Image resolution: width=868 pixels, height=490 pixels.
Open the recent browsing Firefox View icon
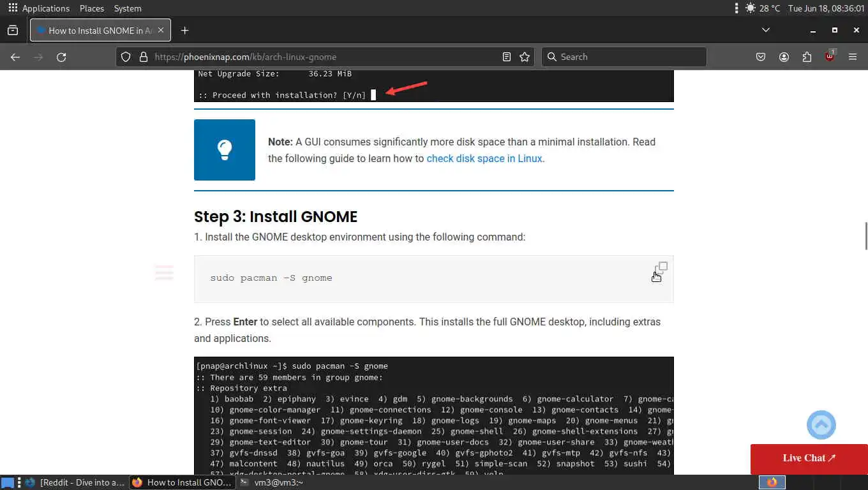coord(12,30)
